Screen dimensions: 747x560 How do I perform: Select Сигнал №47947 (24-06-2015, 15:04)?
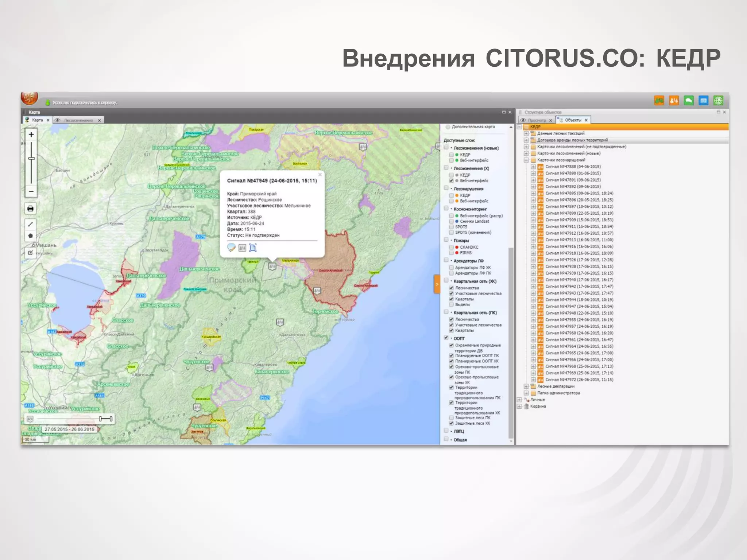pyautogui.click(x=579, y=307)
